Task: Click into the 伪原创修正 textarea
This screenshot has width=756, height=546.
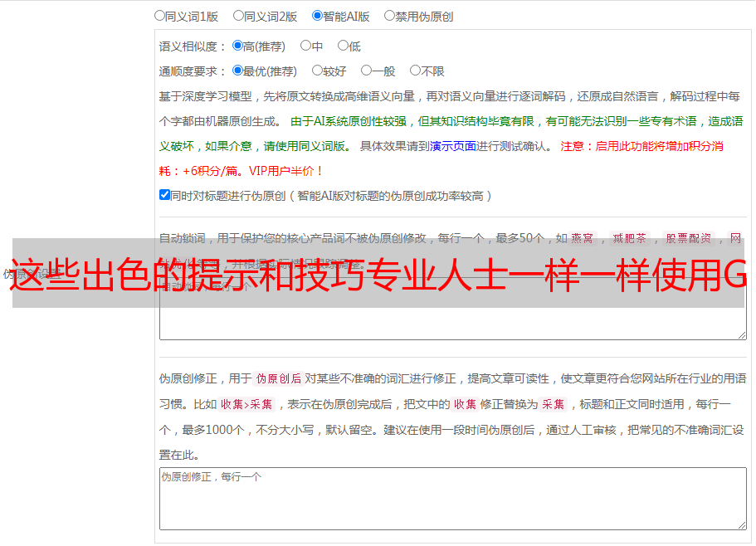Action: [x=453, y=499]
